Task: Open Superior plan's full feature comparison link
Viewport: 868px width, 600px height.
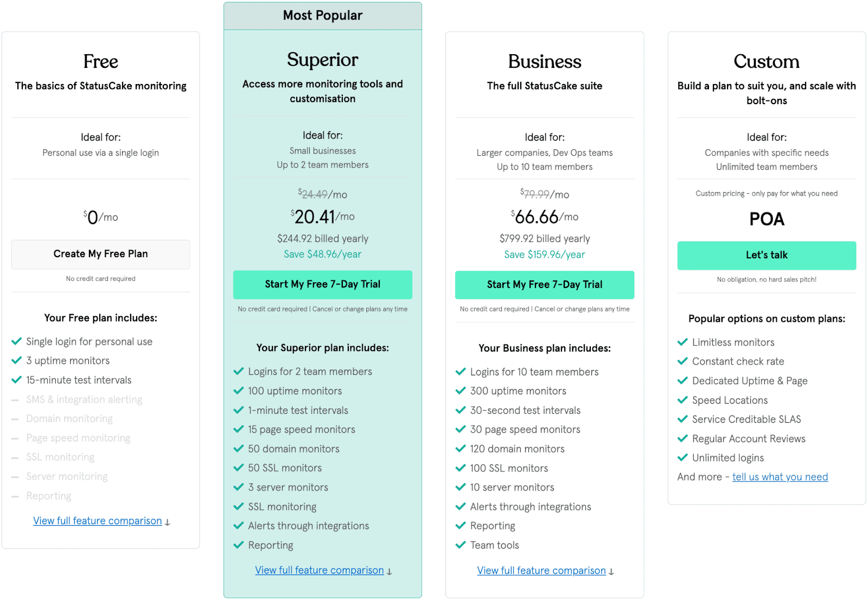Action: (x=320, y=570)
